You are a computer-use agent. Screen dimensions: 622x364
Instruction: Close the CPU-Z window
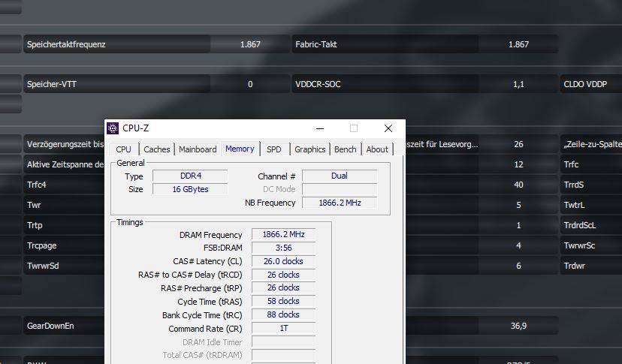[x=388, y=128]
